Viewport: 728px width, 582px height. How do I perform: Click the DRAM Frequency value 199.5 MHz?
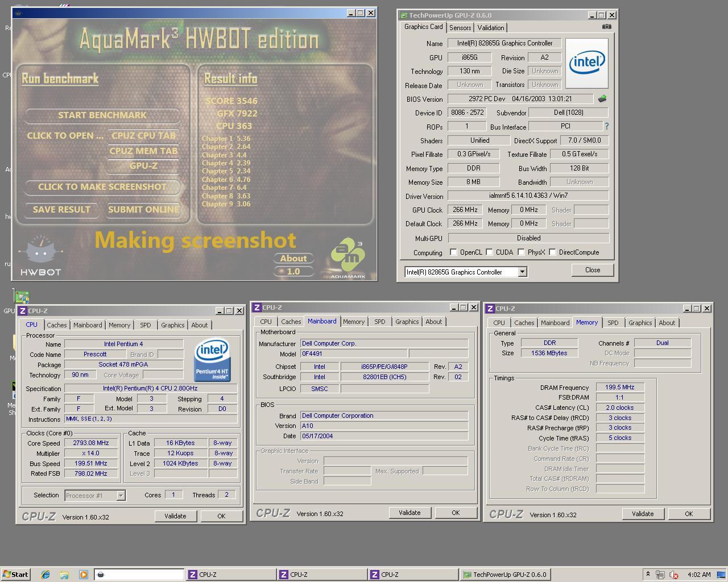click(x=620, y=387)
